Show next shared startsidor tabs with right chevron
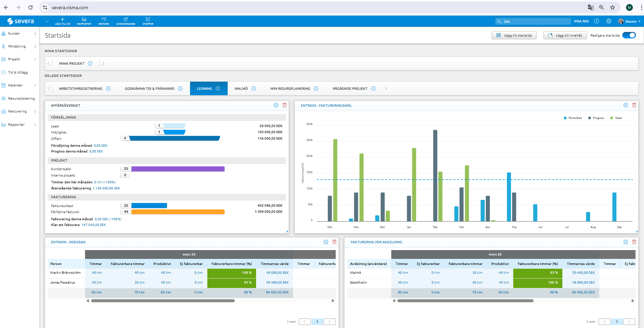The image size is (644, 328). click(x=386, y=88)
